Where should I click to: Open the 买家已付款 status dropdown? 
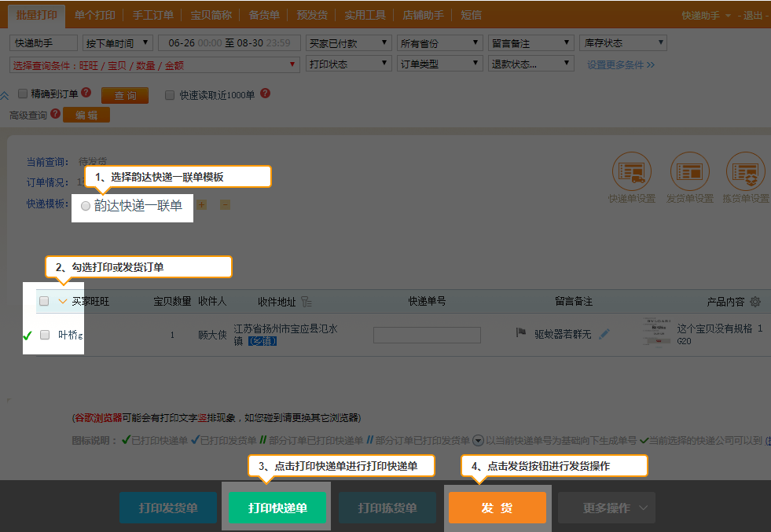(348, 43)
